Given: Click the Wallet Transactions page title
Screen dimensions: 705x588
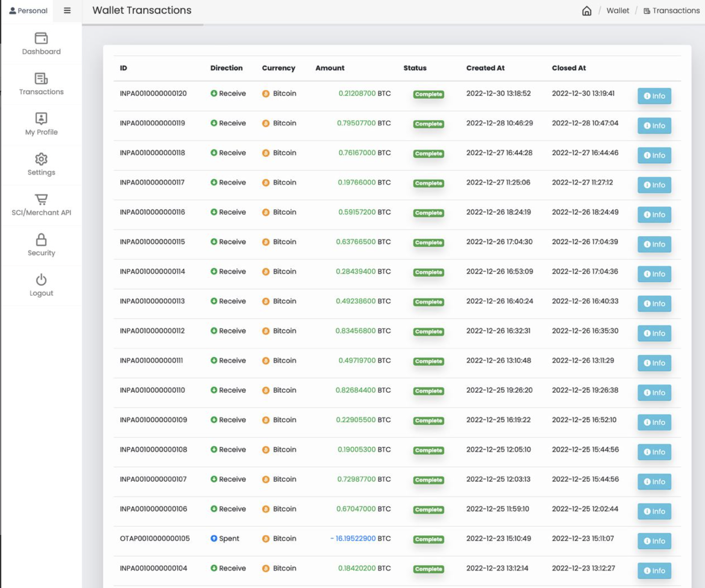Looking at the screenshot, I should click(x=142, y=10).
